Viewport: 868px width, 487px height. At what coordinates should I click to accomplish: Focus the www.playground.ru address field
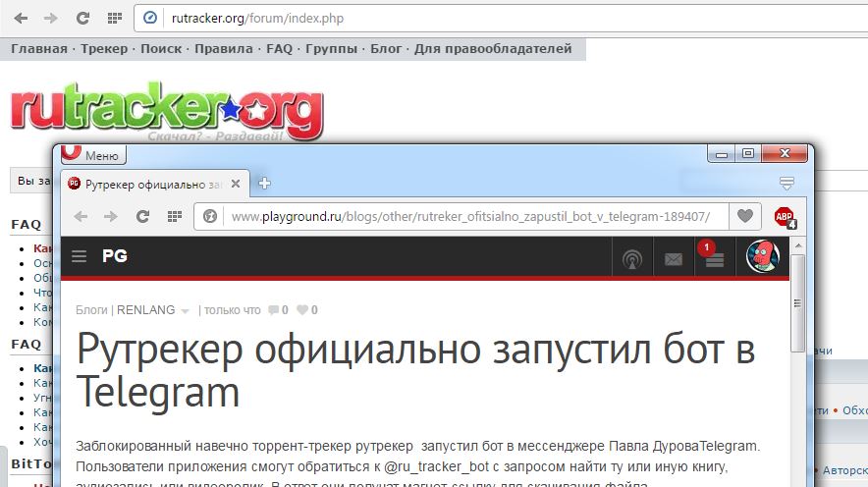(470, 216)
